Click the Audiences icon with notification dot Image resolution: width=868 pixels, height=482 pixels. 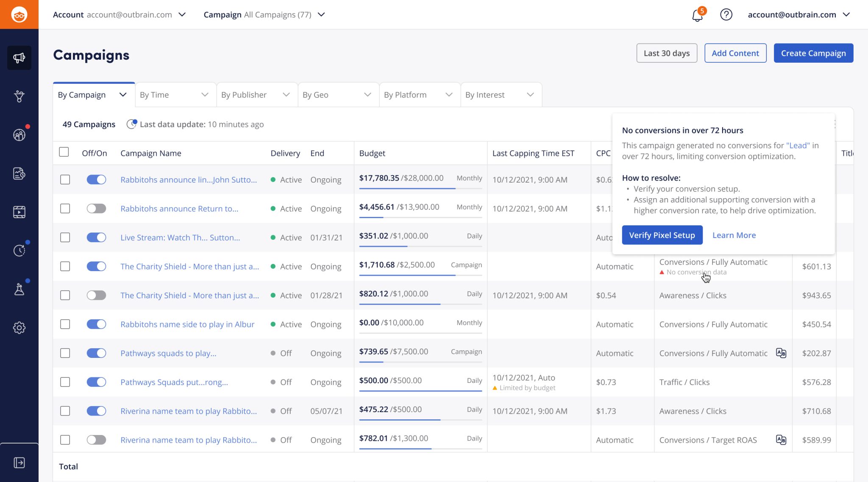[19, 135]
